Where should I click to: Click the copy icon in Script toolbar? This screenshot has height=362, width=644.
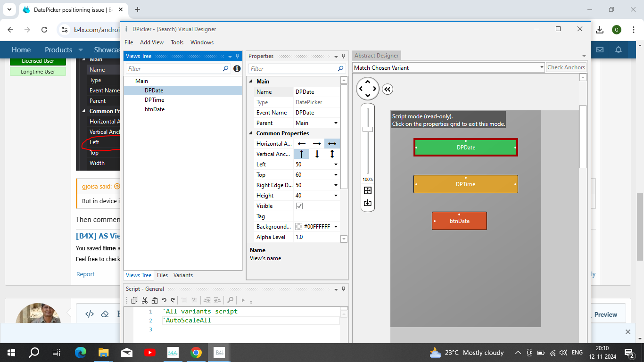[x=134, y=300]
